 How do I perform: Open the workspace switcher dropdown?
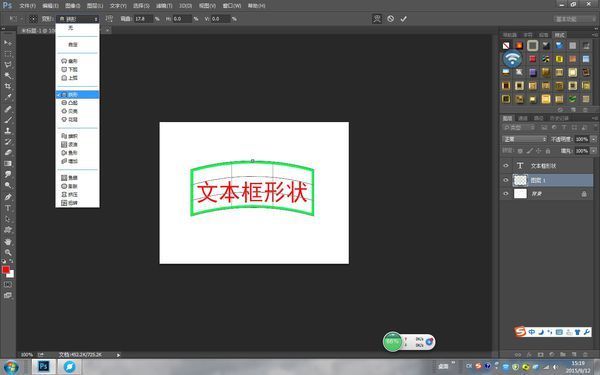[x=574, y=19]
